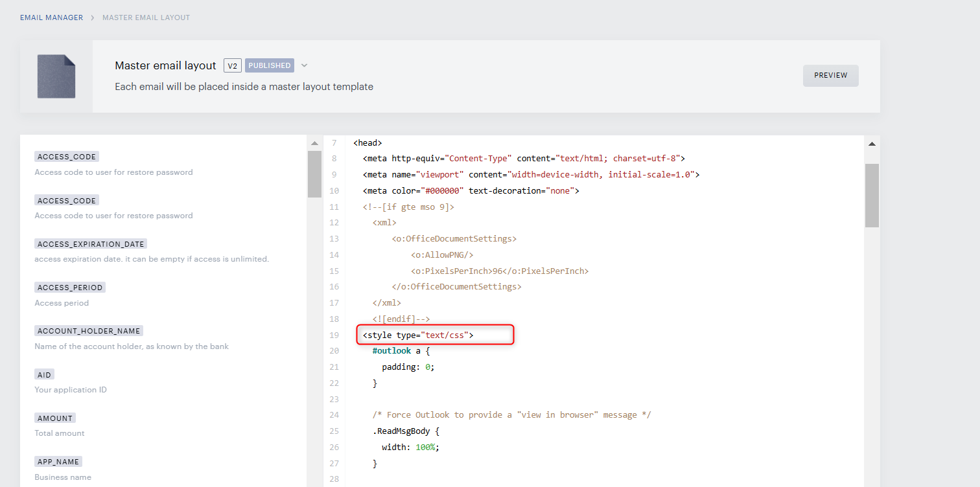Click the breadcrumb separator arrow
Viewport: 980px width, 487px height.
click(x=93, y=17)
